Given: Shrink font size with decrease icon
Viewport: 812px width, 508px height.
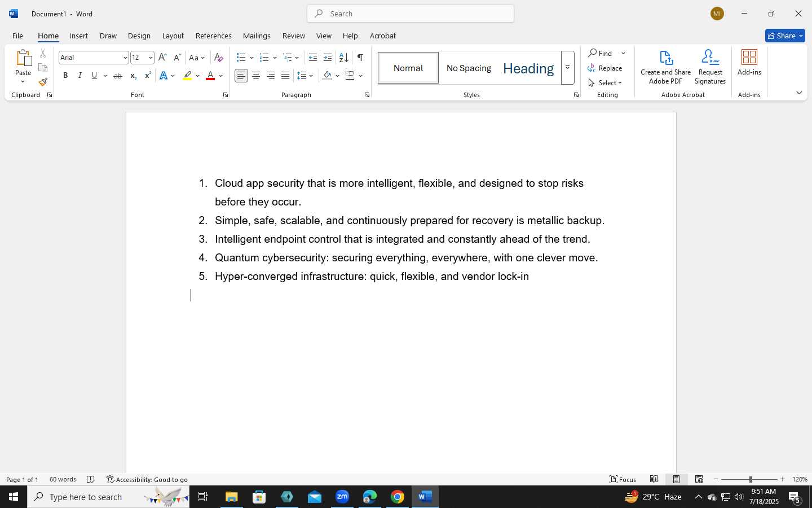Looking at the screenshot, I should tap(177, 58).
